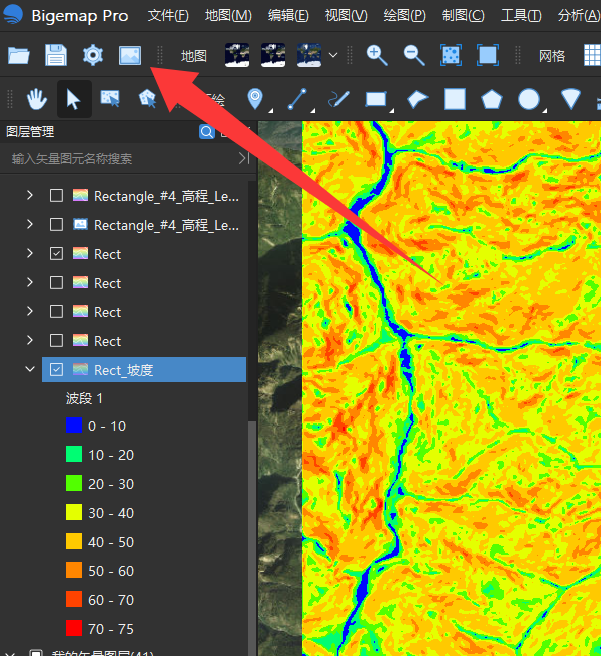This screenshot has width=601, height=656.
Task: Click the solid full-extent square icon
Action: 488,55
